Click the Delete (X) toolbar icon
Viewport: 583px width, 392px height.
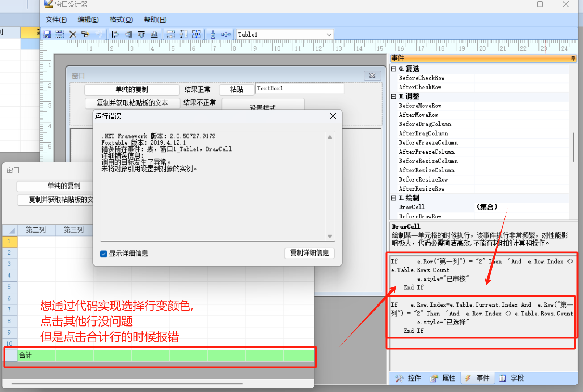click(73, 34)
